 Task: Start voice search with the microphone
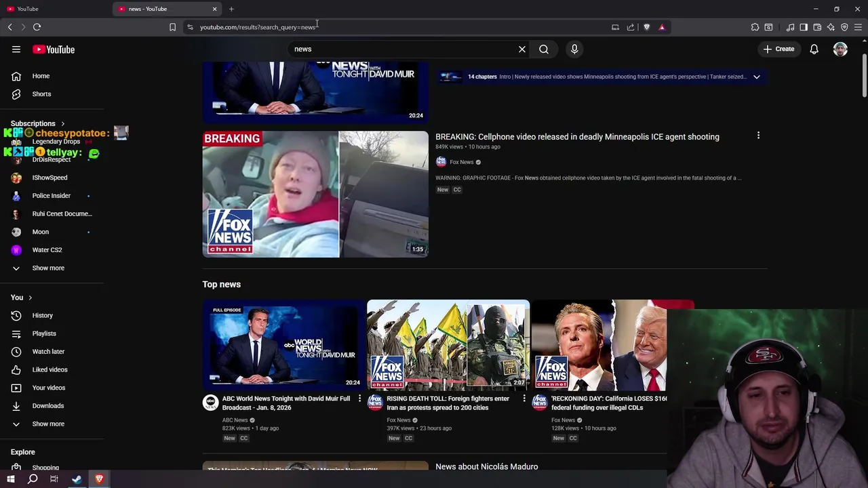[574, 49]
